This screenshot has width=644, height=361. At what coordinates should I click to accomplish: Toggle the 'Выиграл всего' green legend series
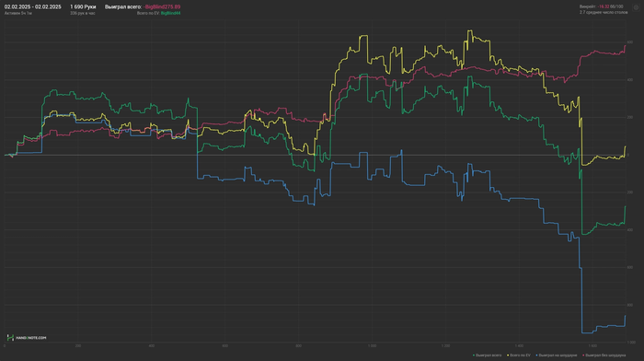(x=487, y=355)
